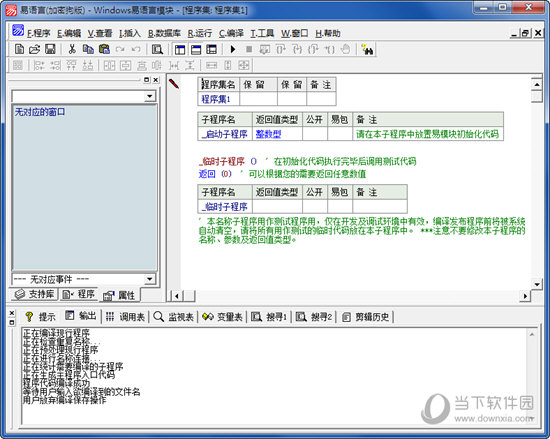This screenshot has width=550, height=439.
Task: Click the align bottom edges icon
Action: click(x=88, y=65)
